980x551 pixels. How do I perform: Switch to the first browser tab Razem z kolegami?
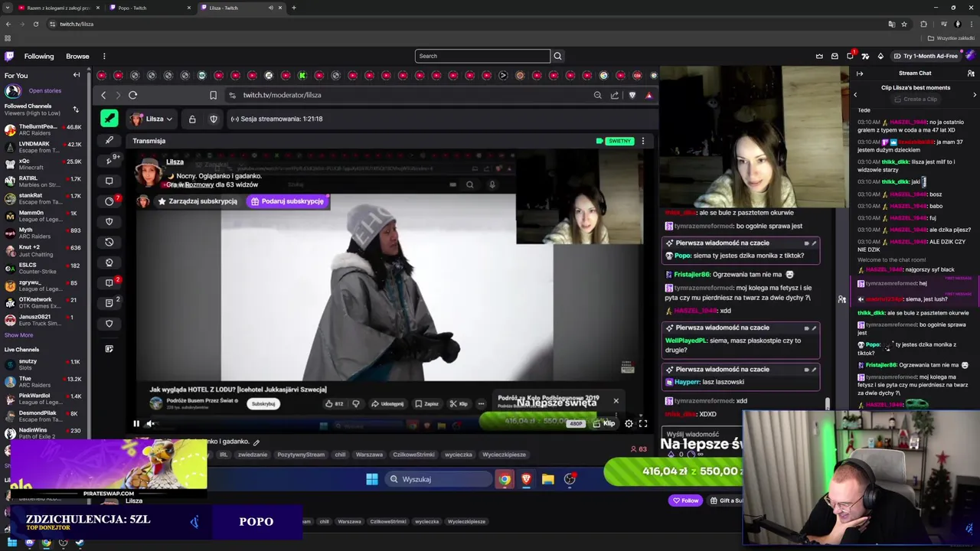[x=58, y=8]
